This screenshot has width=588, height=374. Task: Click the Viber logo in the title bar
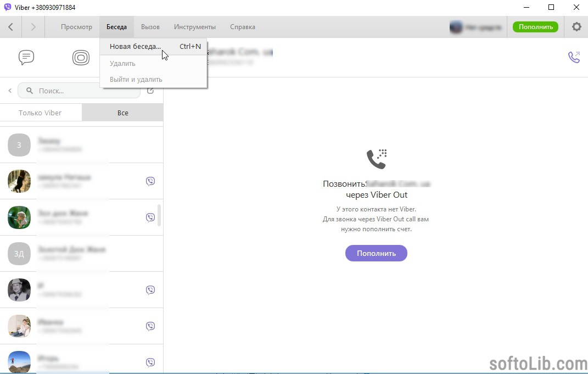pyautogui.click(x=8, y=7)
